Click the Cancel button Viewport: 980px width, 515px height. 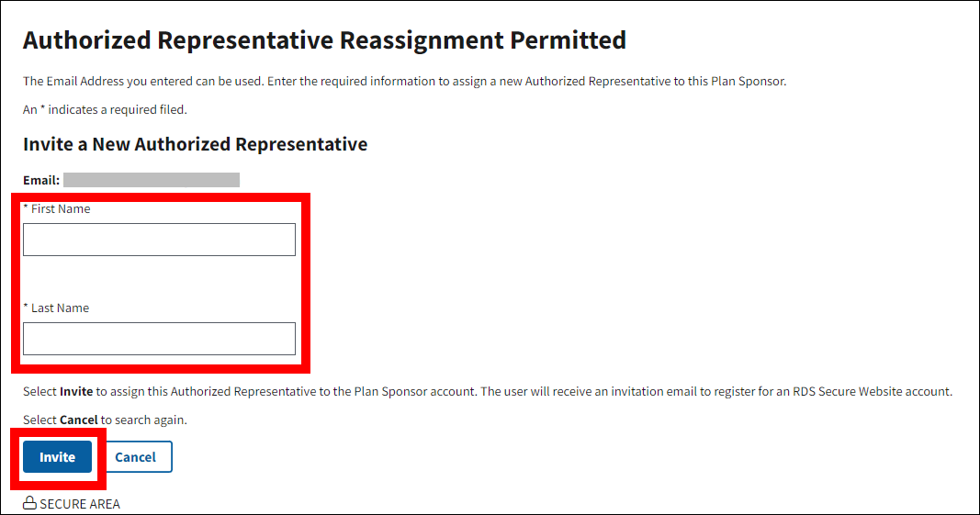(135, 457)
